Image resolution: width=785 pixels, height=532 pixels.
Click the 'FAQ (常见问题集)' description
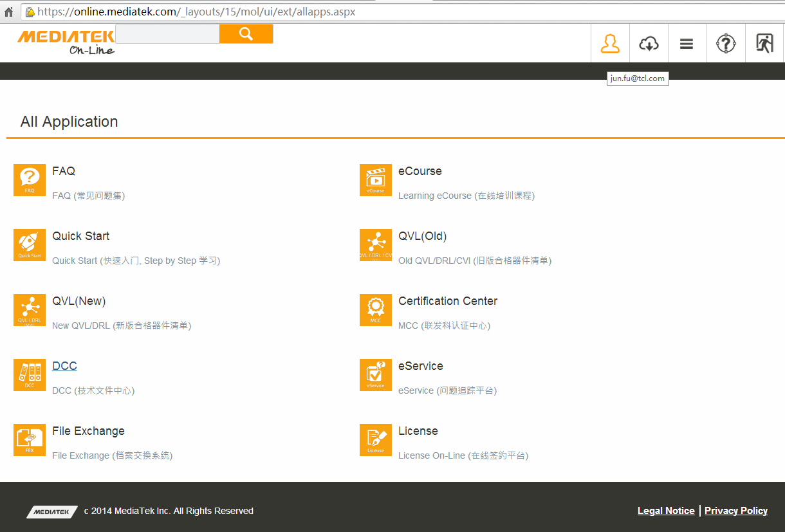click(x=89, y=196)
